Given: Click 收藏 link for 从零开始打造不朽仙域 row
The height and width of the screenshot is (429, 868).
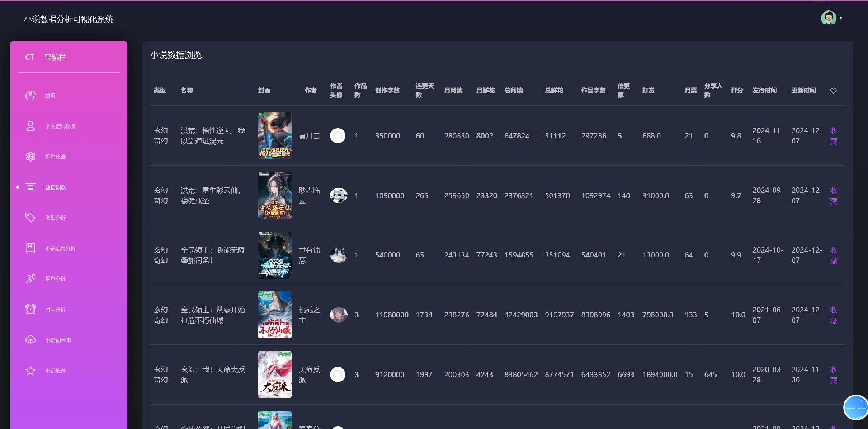Looking at the screenshot, I should [x=834, y=315].
